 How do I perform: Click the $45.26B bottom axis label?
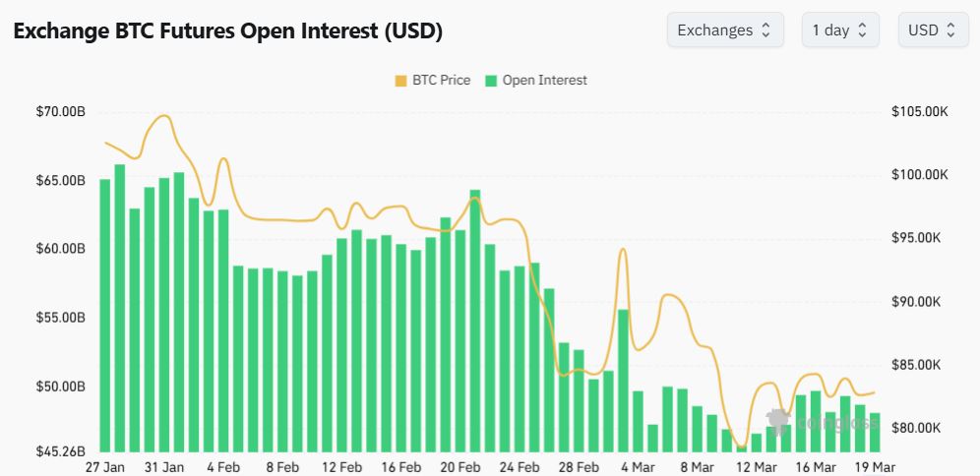click(61, 452)
